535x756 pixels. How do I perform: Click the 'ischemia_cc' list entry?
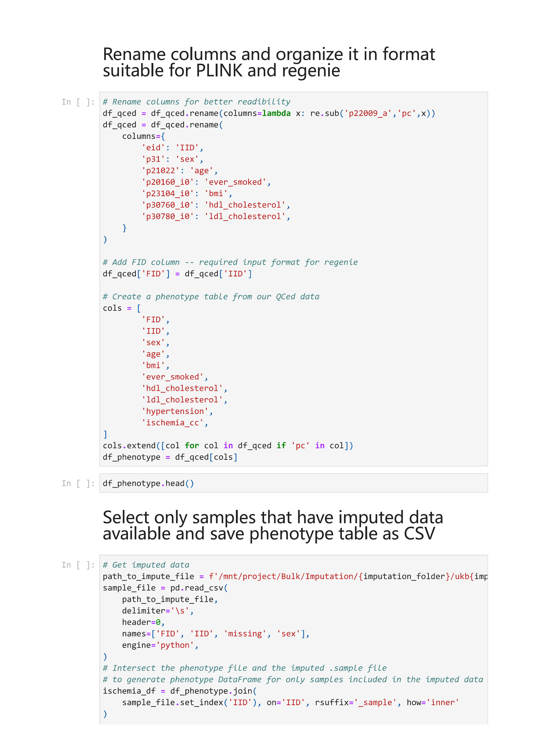coord(175,423)
